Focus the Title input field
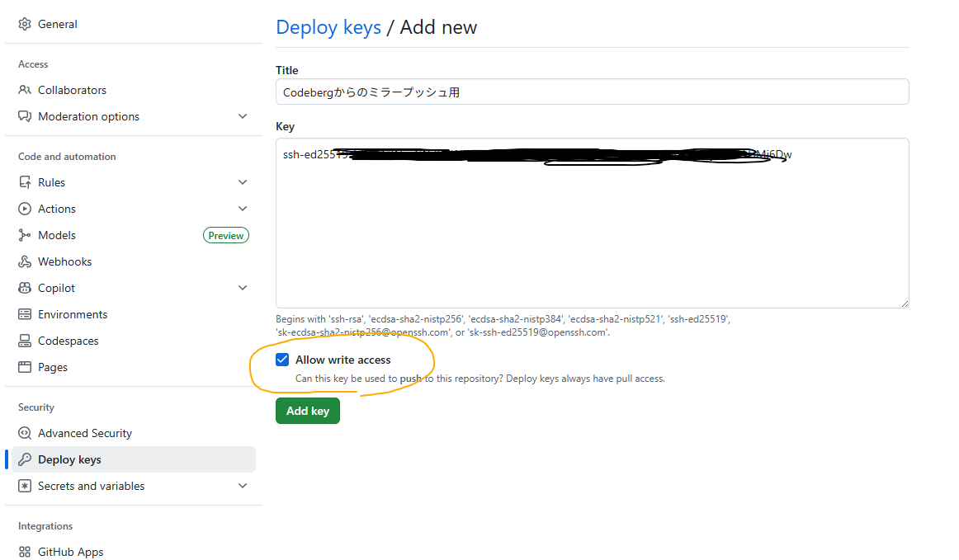 pos(592,92)
